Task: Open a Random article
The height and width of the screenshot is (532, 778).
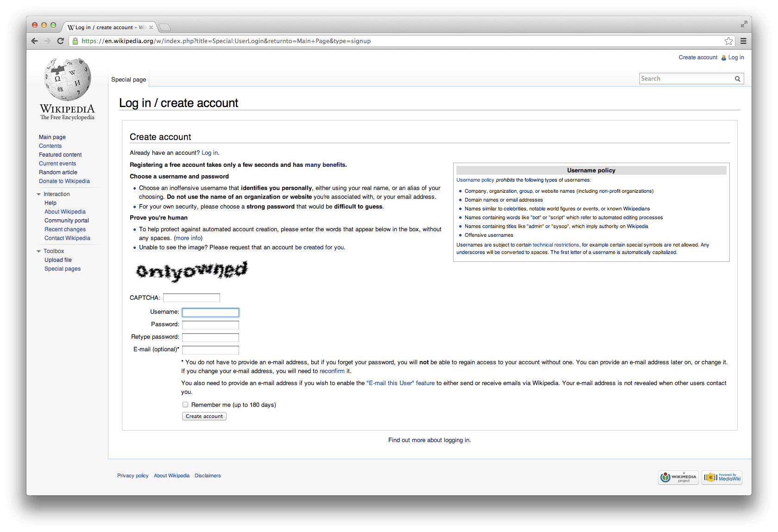Action: pyautogui.click(x=58, y=172)
